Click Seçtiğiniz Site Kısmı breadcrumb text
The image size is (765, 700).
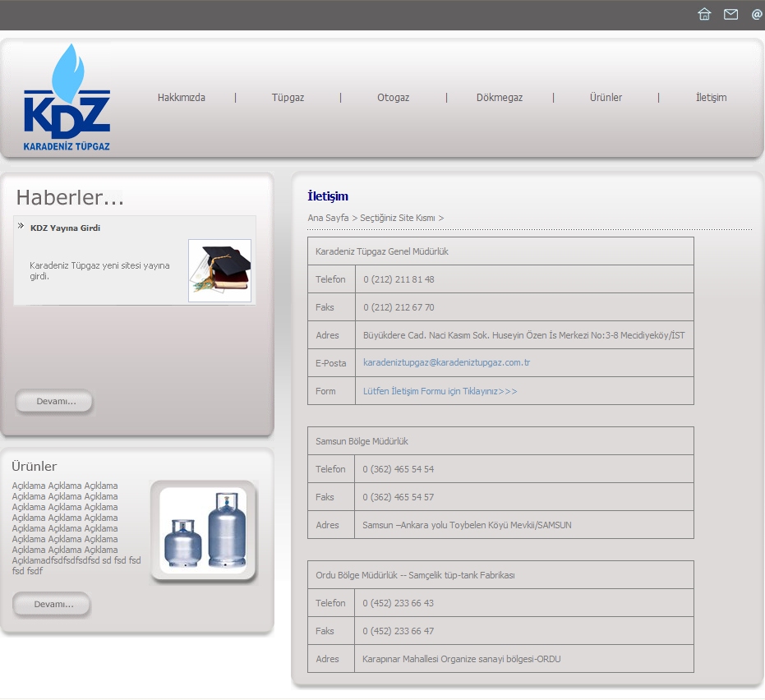(398, 218)
